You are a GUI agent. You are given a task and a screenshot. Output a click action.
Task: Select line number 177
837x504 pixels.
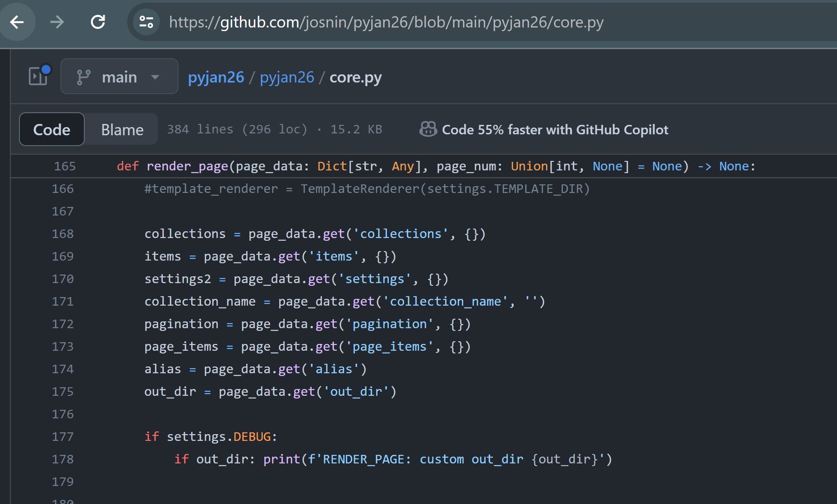click(63, 437)
